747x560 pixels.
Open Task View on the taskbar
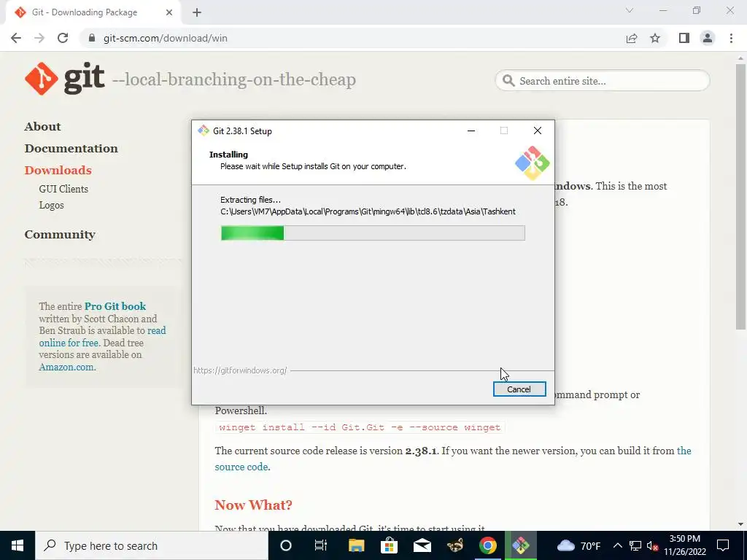pos(321,545)
